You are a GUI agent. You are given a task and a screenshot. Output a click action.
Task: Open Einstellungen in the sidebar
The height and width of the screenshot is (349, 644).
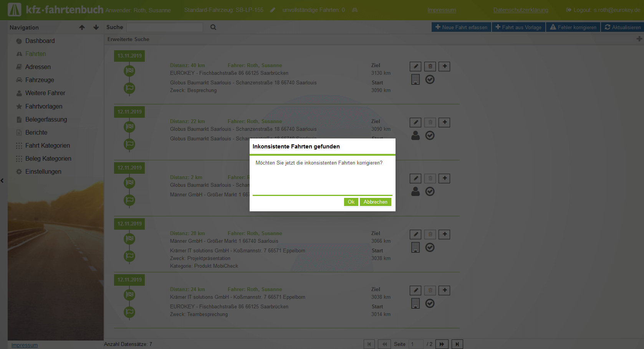tap(43, 171)
